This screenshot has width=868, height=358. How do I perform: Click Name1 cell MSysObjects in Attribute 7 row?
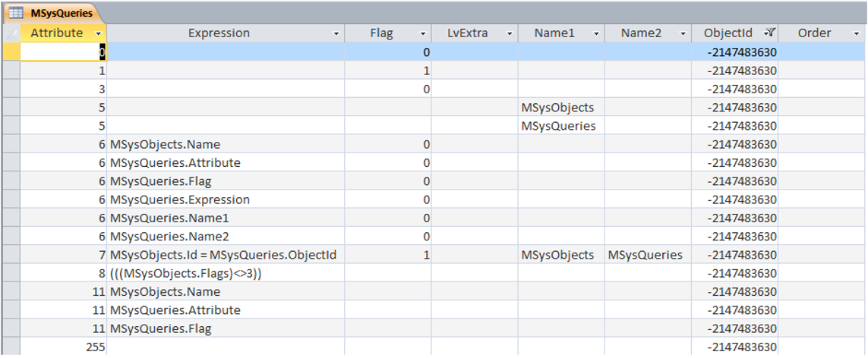[561, 256]
